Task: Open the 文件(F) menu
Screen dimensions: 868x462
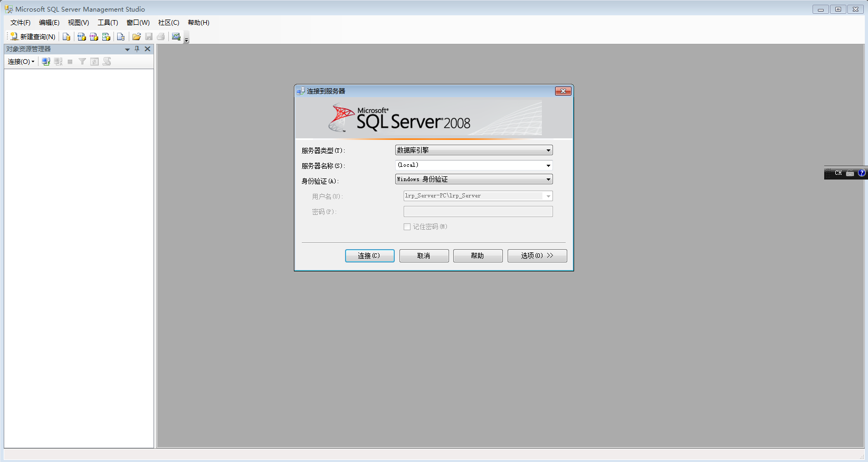Action: click(21, 23)
